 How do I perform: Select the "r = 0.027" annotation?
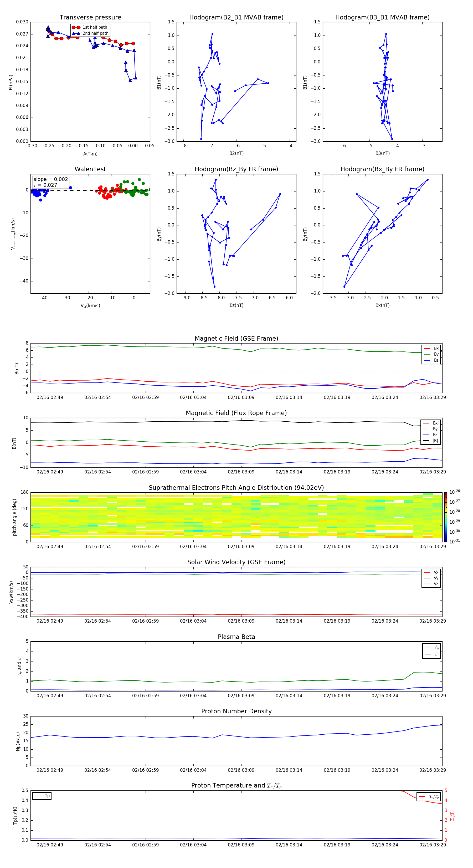pyautogui.click(x=45, y=185)
